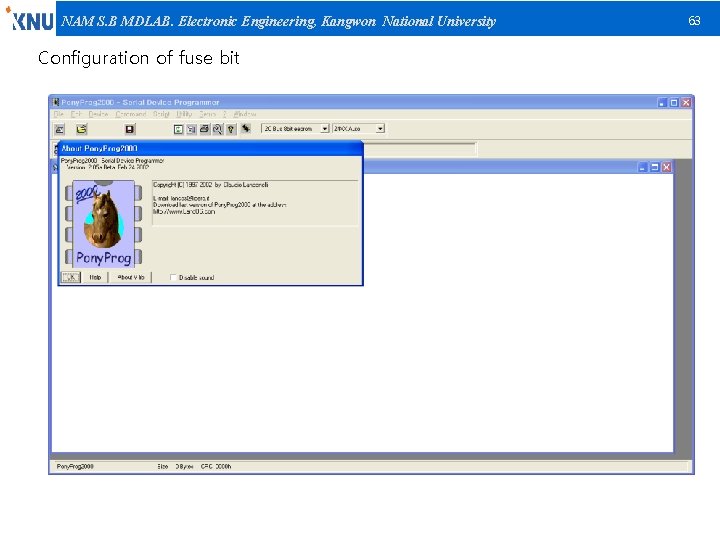720x540 pixels.
Task: Click the floppy disk save icon
Action: [130, 129]
